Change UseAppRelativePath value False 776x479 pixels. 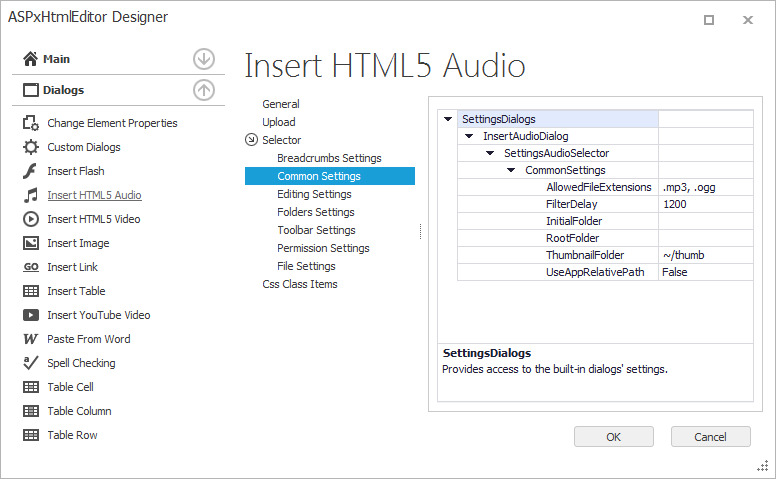coord(706,272)
